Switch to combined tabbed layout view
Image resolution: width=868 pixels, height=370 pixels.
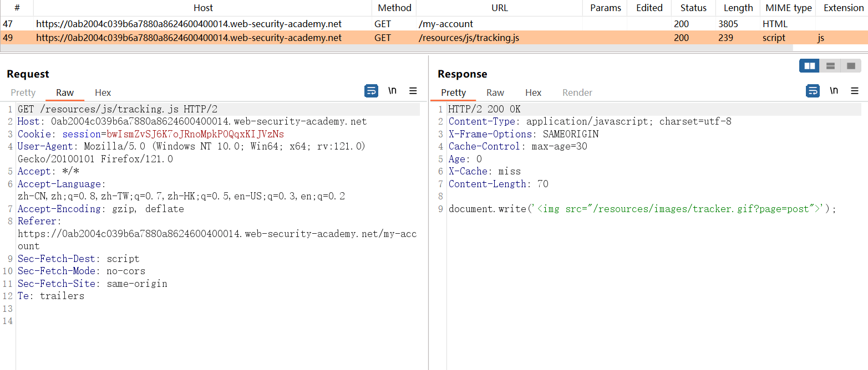pyautogui.click(x=851, y=66)
